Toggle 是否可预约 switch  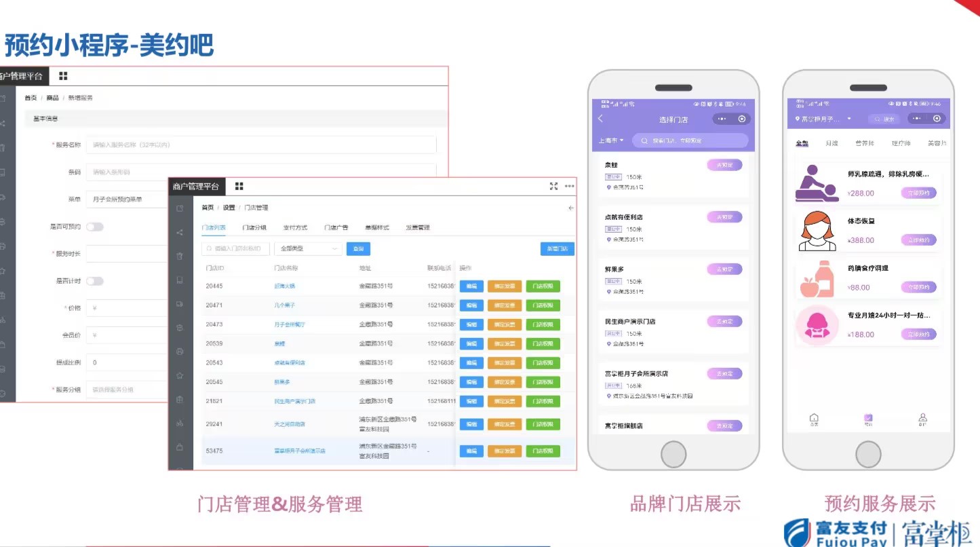pos(94,227)
